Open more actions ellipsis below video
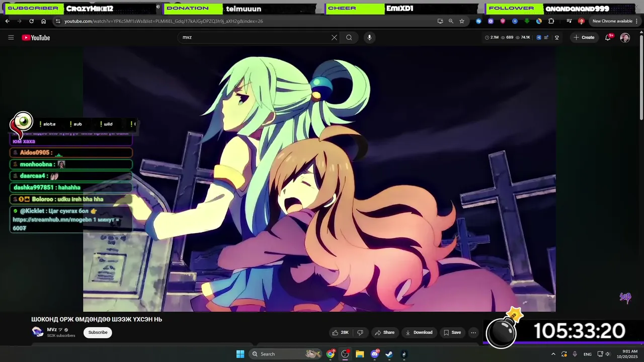Viewport: 644px width, 362px height. 473,332
